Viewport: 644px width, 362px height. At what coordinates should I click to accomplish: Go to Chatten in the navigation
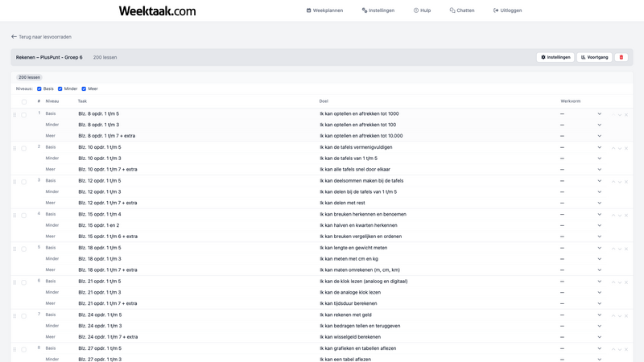[x=462, y=10]
